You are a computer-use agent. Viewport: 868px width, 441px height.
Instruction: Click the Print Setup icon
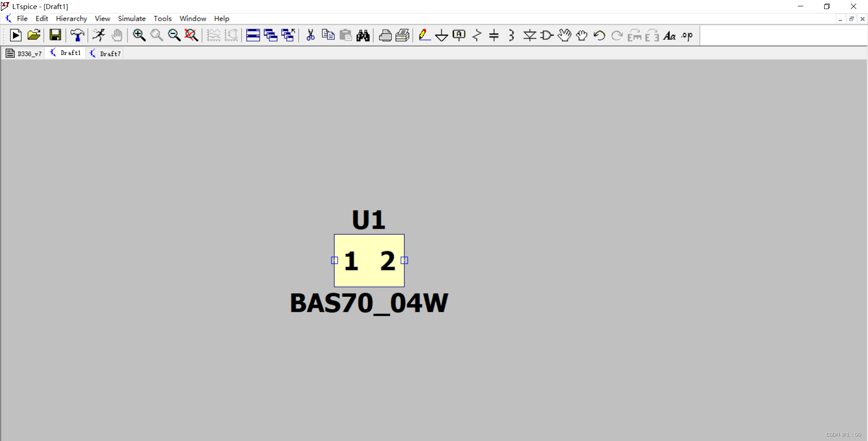tap(385, 35)
